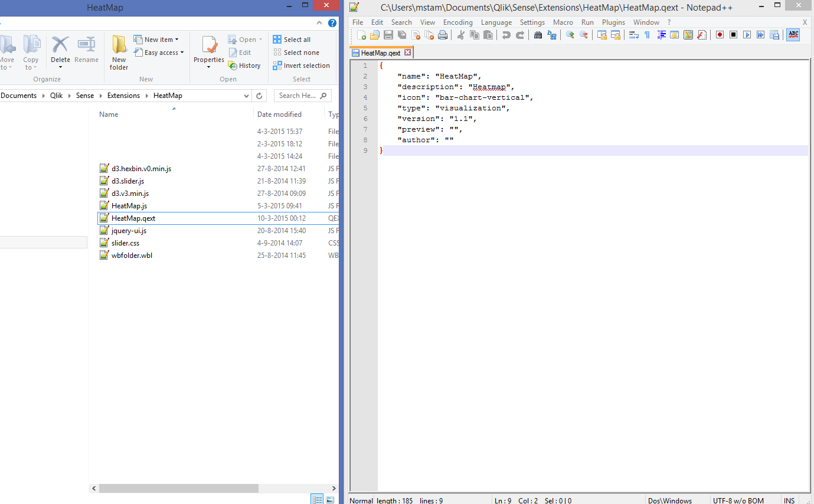Click Invert selection in Explorer ribbon
The image size is (814, 504).
tap(301, 66)
